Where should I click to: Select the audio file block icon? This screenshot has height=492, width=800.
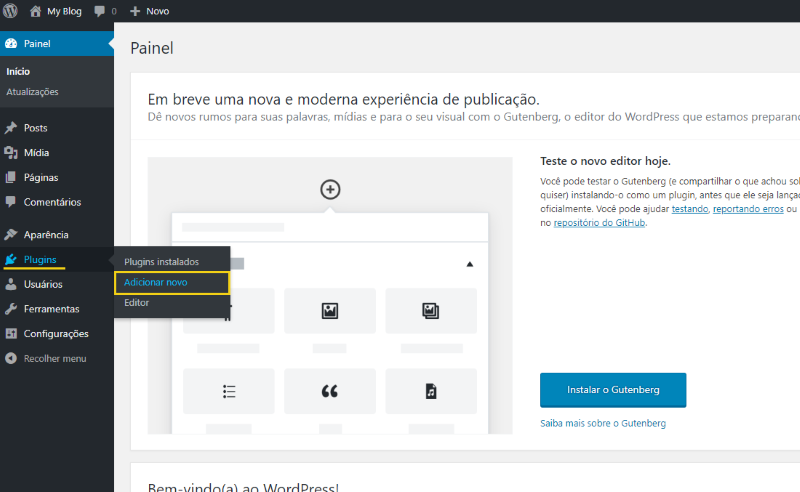click(431, 391)
